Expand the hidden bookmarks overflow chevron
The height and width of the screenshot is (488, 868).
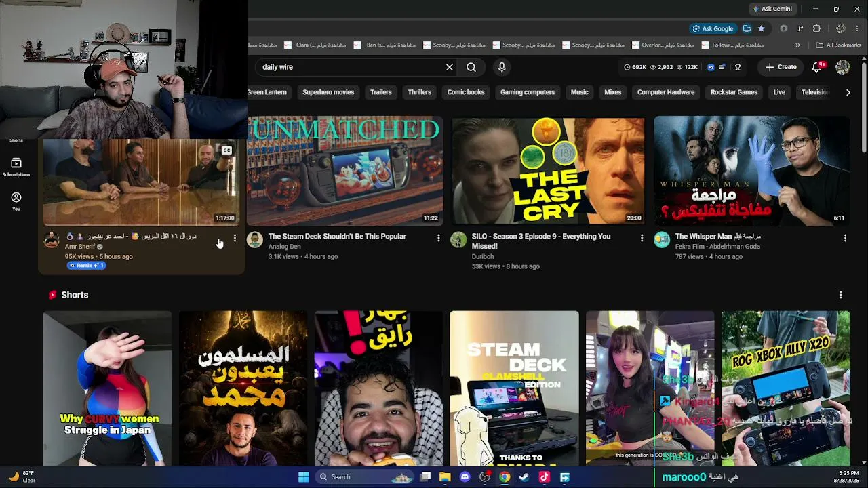click(797, 45)
